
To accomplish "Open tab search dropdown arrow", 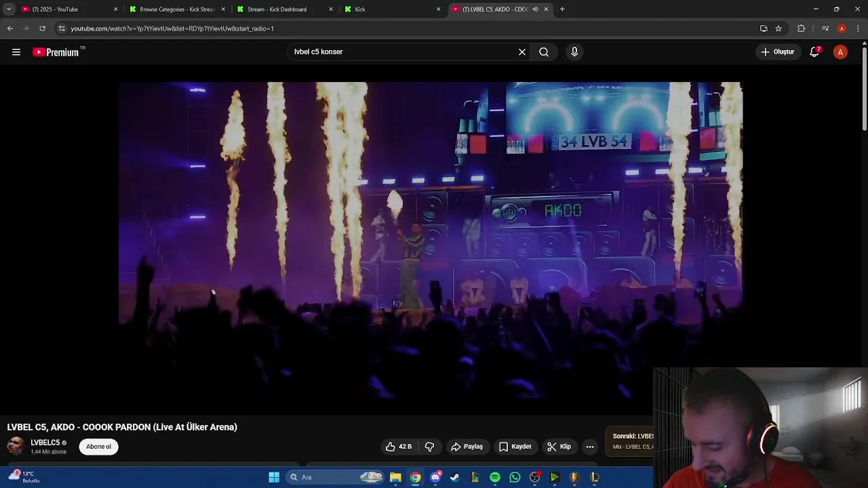I will click(9, 9).
